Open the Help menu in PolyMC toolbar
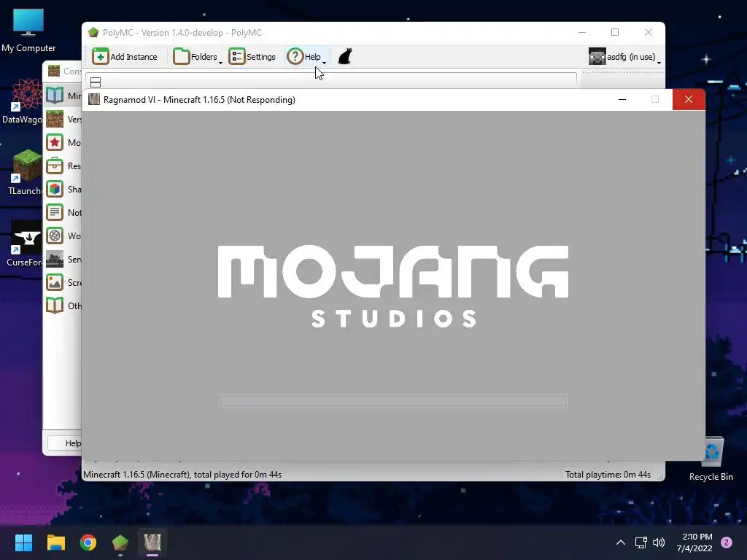747x560 pixels. (x=306, y=57)
